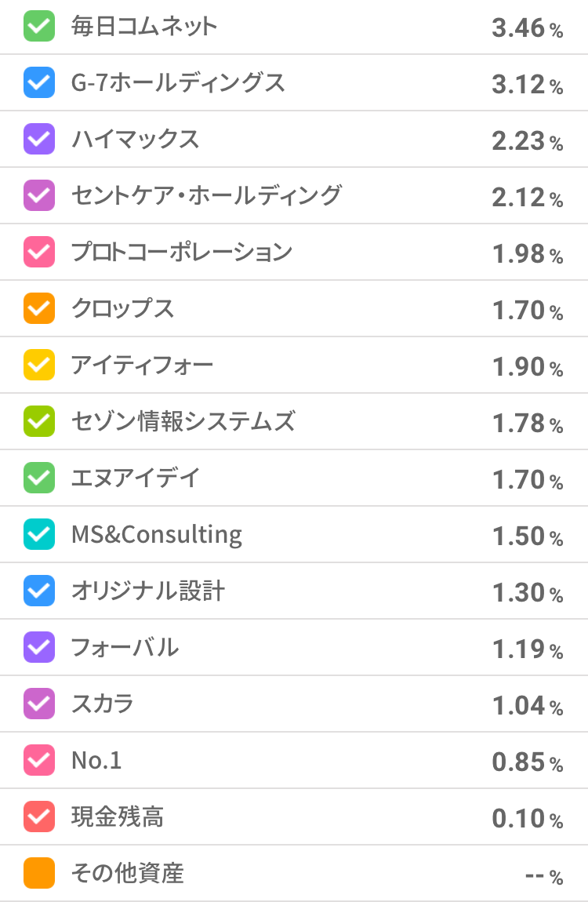Uncheck the スカラ checkbox
Screen dimensions: 588x902
39,704
